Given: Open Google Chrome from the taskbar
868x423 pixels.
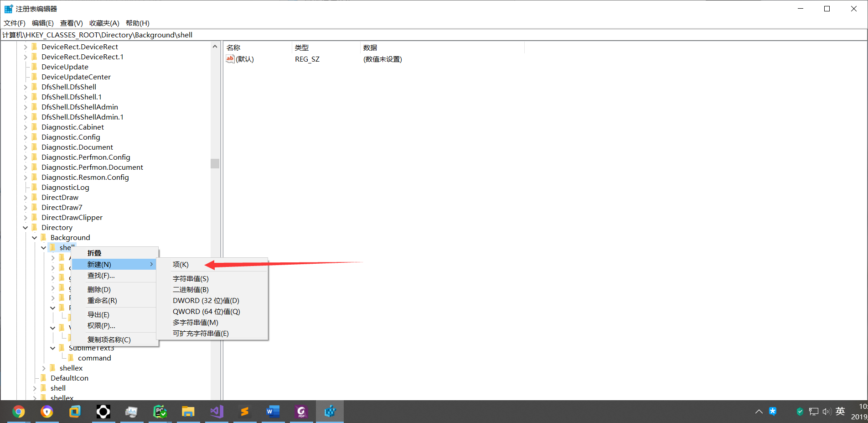Looking at the screenshot, I should click(18, 412).
